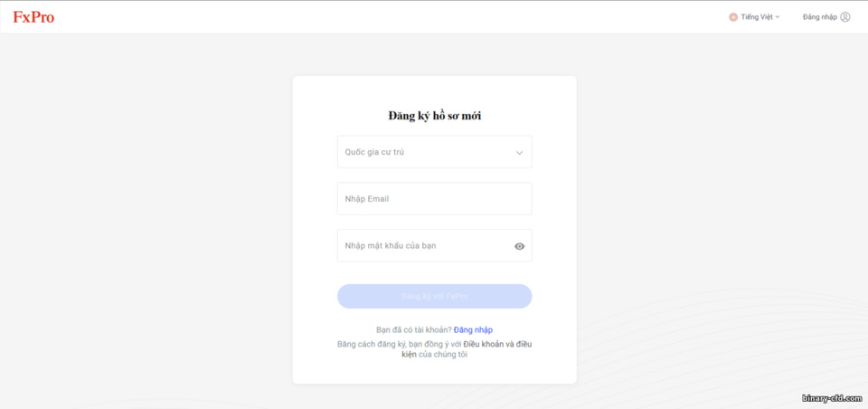Viewport: 868px width, 409px height.
Task: Click the Đăng ký với FxPro button
Action: pyautogui.click(x=435, y=297)
